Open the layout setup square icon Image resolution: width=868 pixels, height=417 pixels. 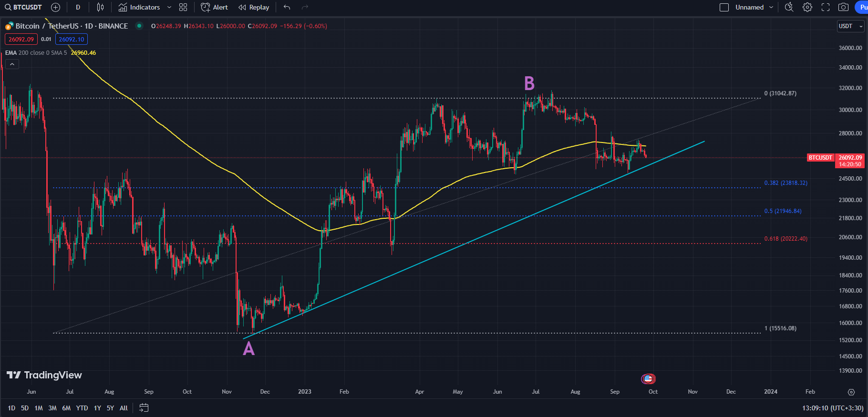(724, 7)
